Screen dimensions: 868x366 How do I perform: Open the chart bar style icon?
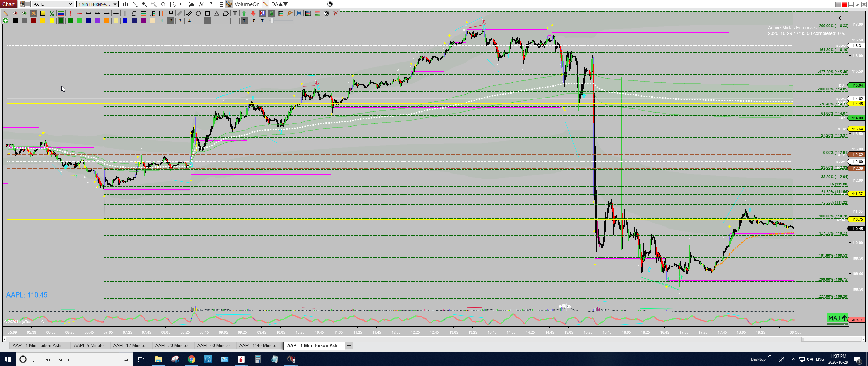125,4
